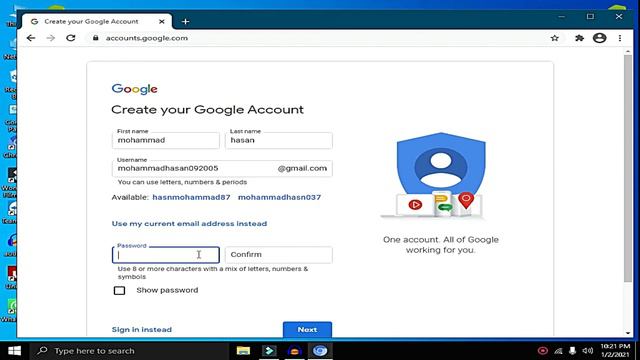Click the Username field

pyautogui.click(x=222, y=169)
